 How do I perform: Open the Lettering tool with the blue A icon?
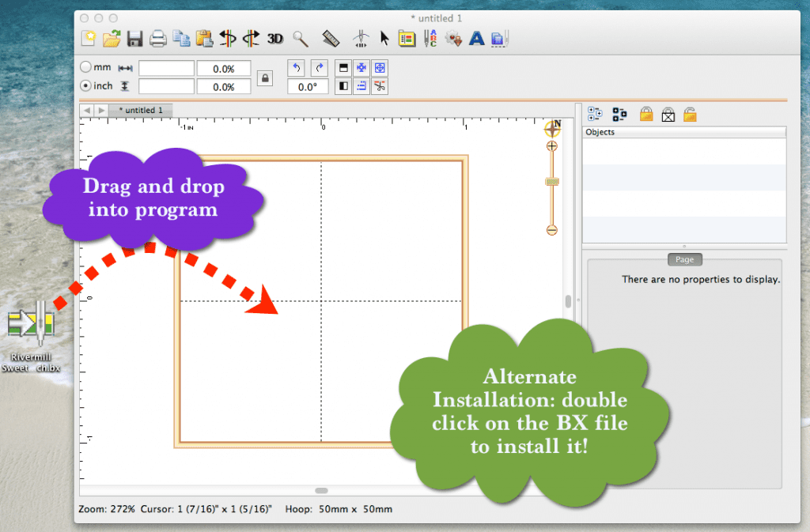pyautogui.click(x=476, y=38)
